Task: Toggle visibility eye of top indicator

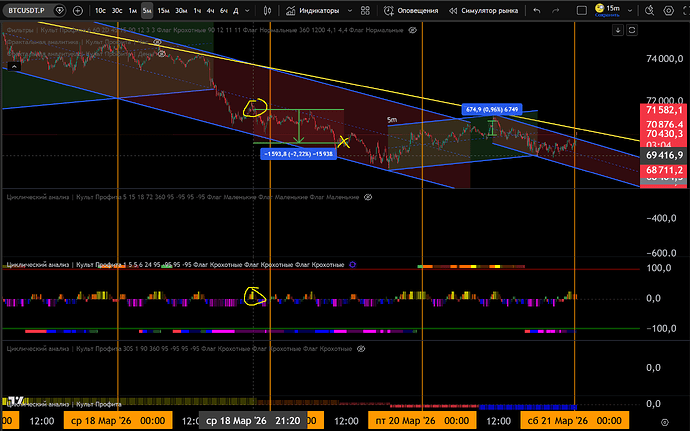Action: (414, 30)
